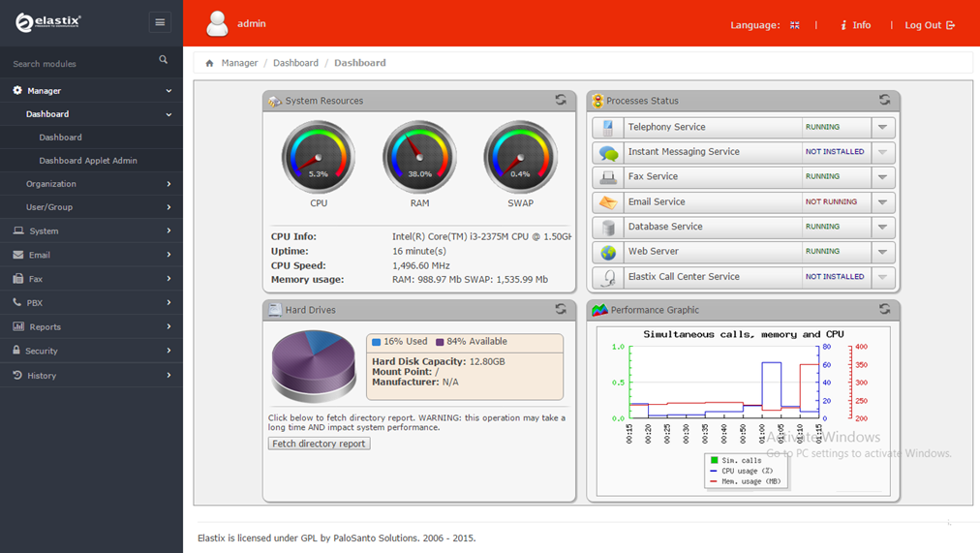Open Database Service dropdown arrow
Screen dimensions: 980x553
pyautogui.click(x=882, y=228)
